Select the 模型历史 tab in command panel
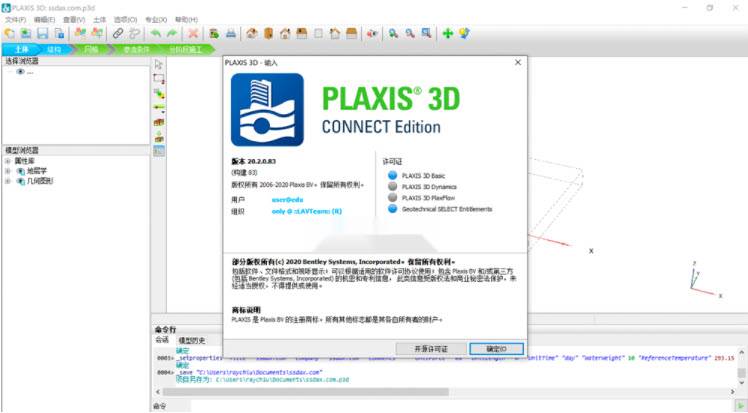This screenshot has height=413, width=748. click(191, 341)
